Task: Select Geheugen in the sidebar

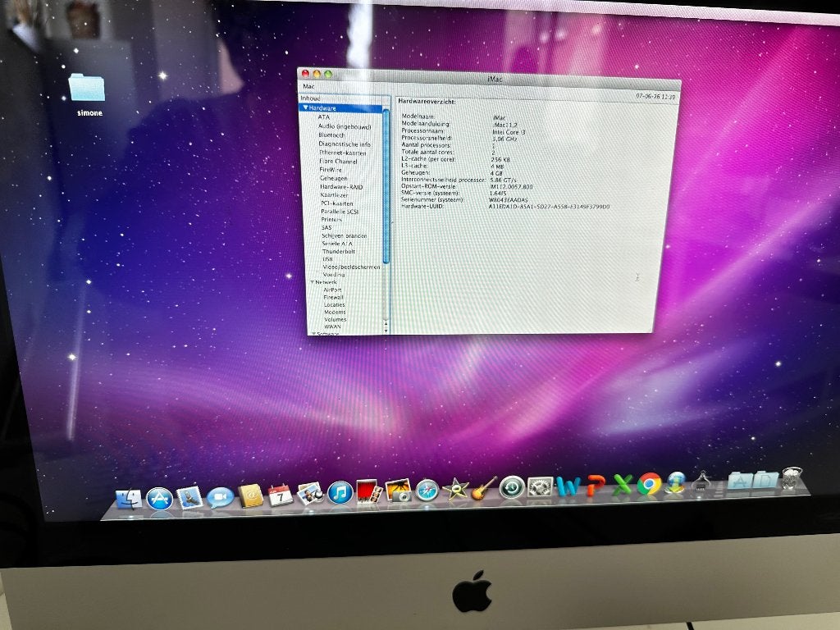Action: click(x=333, y=178)
